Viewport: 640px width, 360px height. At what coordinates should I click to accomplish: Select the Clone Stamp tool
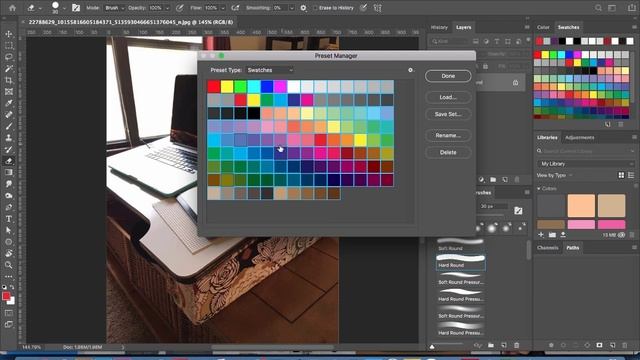[x=9, y=138]
